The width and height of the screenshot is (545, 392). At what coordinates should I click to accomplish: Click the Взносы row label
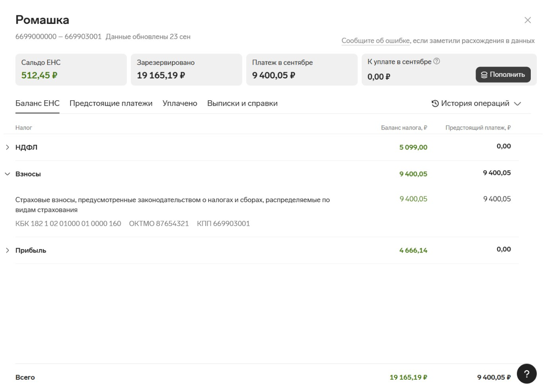28,174
